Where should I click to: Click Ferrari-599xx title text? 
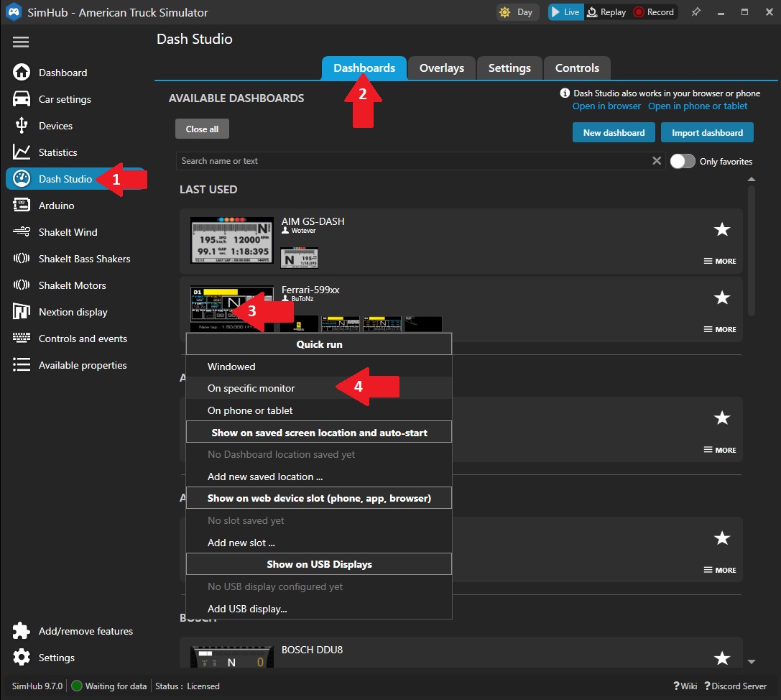(x=310, y=290)
